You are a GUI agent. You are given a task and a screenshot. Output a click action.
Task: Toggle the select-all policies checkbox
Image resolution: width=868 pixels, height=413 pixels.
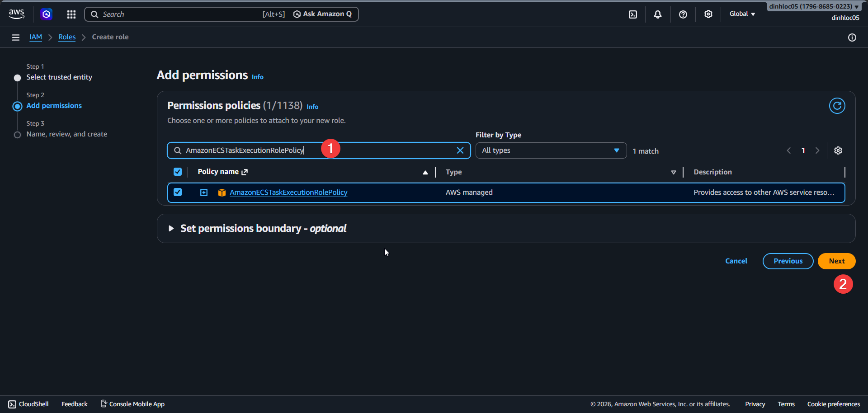[x=177, y=172]
